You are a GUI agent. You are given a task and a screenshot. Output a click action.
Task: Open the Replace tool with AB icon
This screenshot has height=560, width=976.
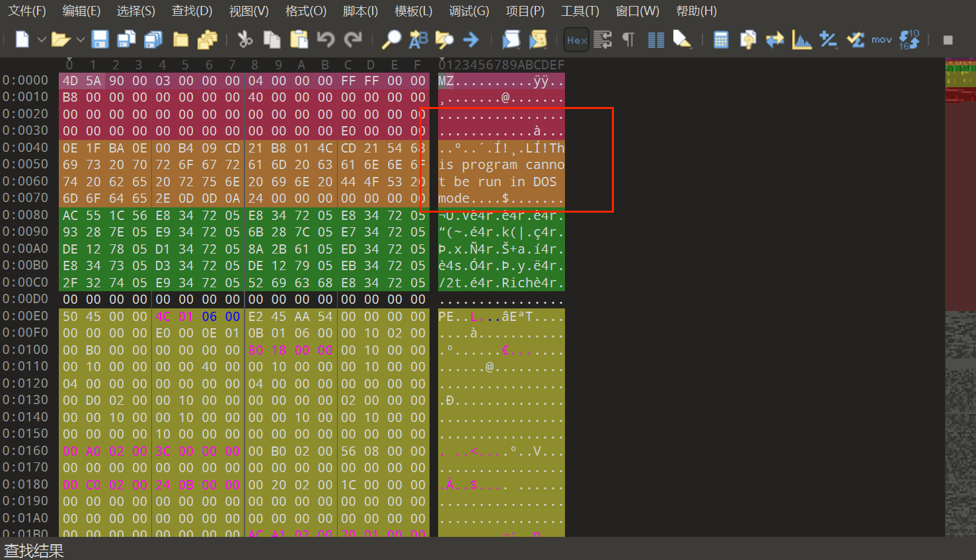(x=418, y=40)
